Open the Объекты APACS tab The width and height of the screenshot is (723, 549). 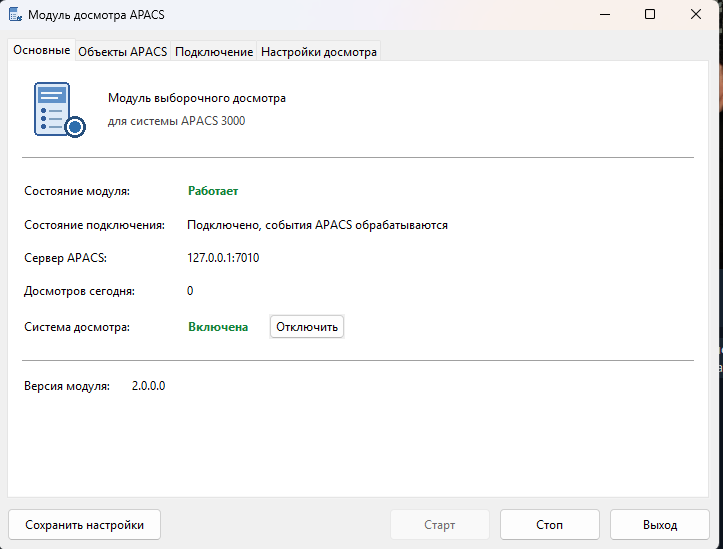click(x=123, y=52)
